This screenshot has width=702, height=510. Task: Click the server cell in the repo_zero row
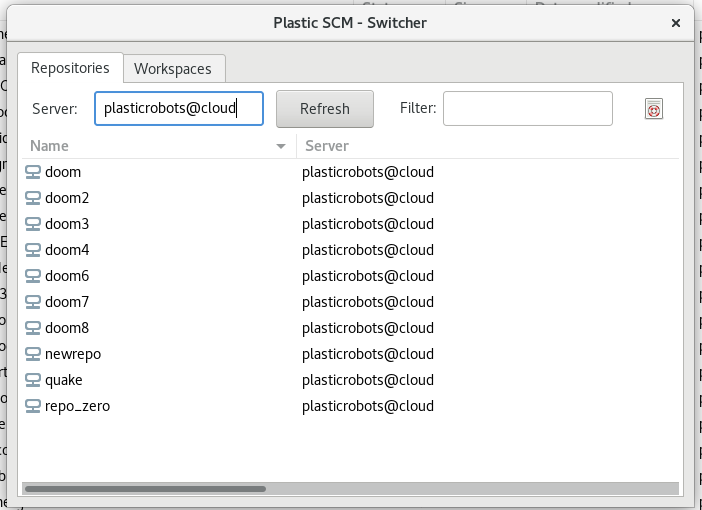click(368, 406)
